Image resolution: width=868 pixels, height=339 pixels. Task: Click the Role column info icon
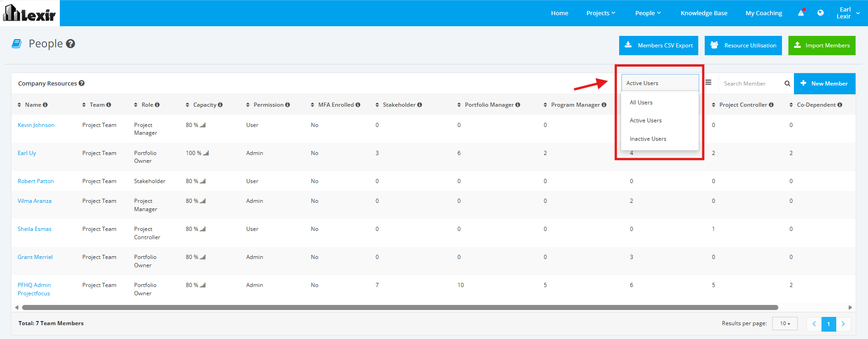(x=157, y=105)
